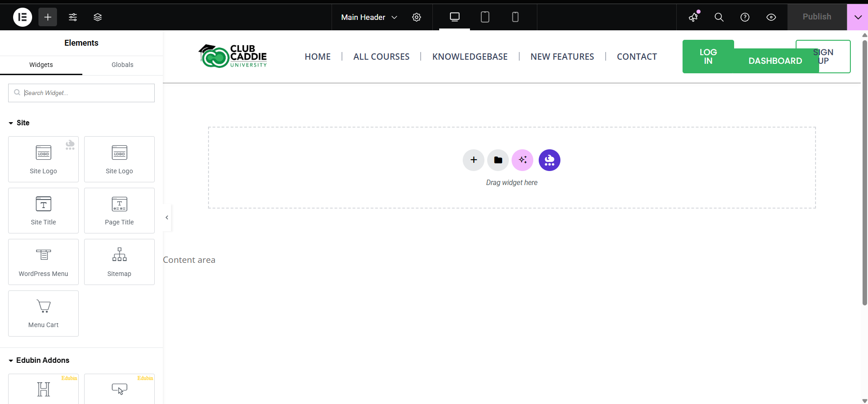Image resolution: width=868 pixels, height=404 pixels.
Task: Click Build with AI sparkle button
Action: pyautogui.click(x=522, y=160)
